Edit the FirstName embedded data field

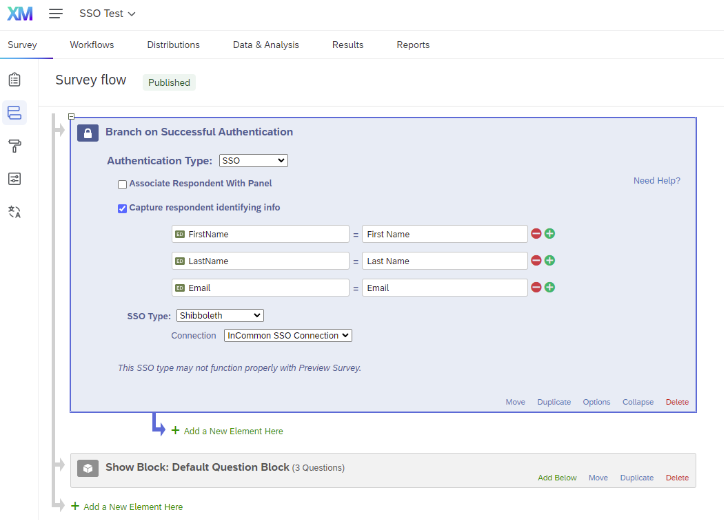pos(260,234)
